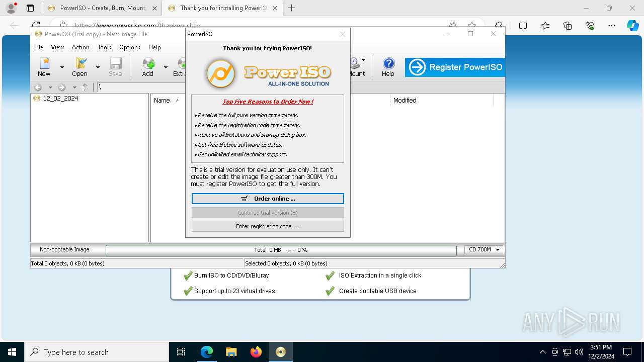Viewport: 644px width, 362px height.
Task: Open a new browser tab
Action: click(x=291, y=8)
